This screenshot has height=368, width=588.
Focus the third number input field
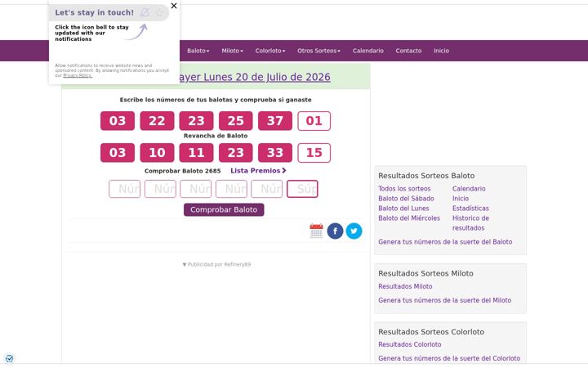(x=195, y=189)
